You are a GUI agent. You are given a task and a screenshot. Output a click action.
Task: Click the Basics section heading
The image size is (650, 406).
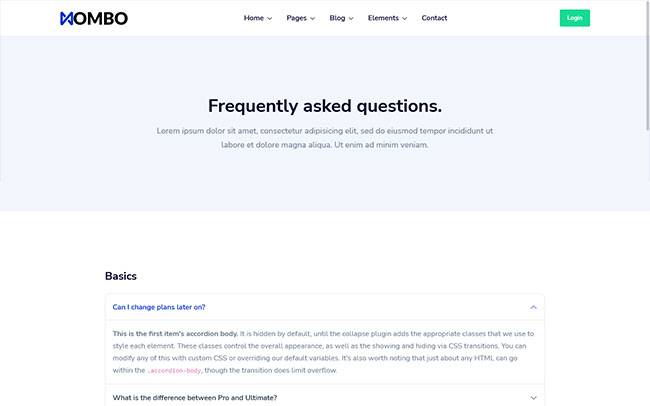(121, 276)
